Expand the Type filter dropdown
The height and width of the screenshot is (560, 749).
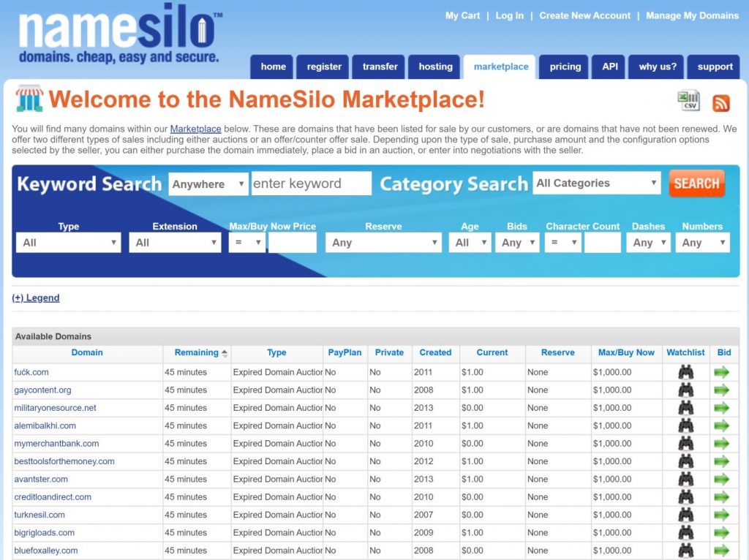(x=68, y=243)
